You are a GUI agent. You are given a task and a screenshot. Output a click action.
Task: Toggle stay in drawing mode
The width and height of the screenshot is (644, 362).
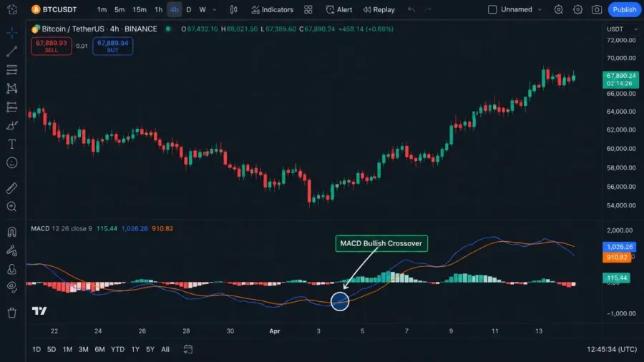pyautogui.click(x=12, y=250)
